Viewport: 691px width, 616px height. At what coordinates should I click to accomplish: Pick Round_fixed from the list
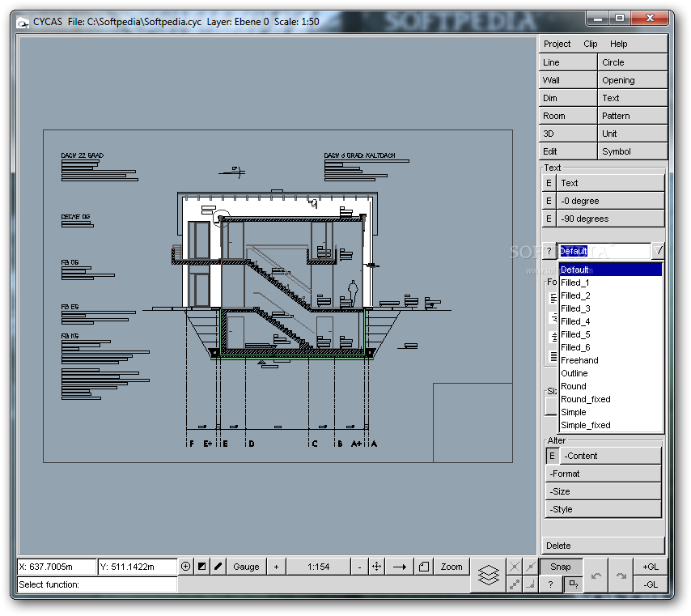611,399
